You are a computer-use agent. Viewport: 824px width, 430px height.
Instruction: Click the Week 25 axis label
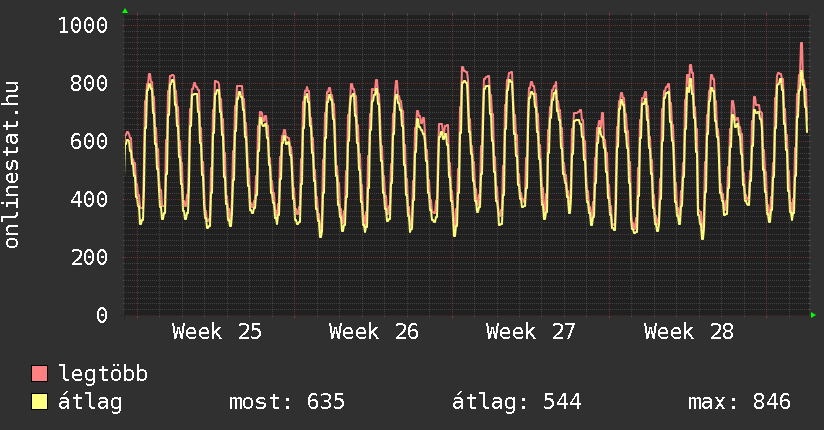[217, 332]
